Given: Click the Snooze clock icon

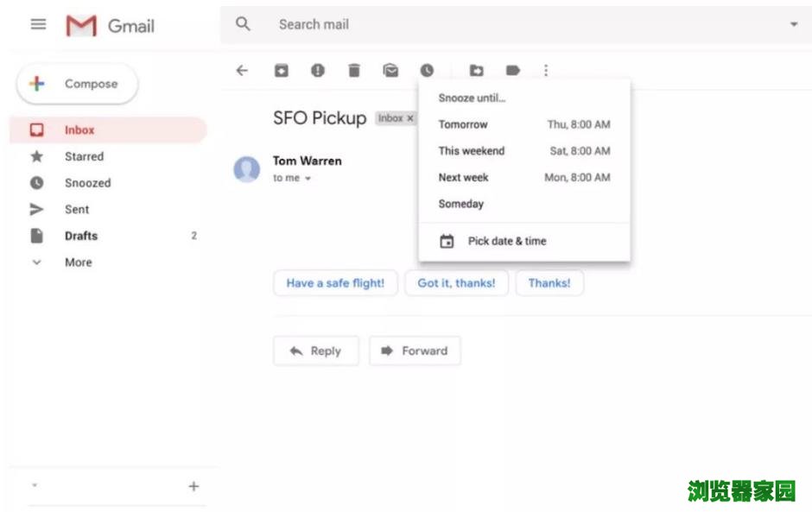Looking at the screenshot, I should (x=427, y=71).
